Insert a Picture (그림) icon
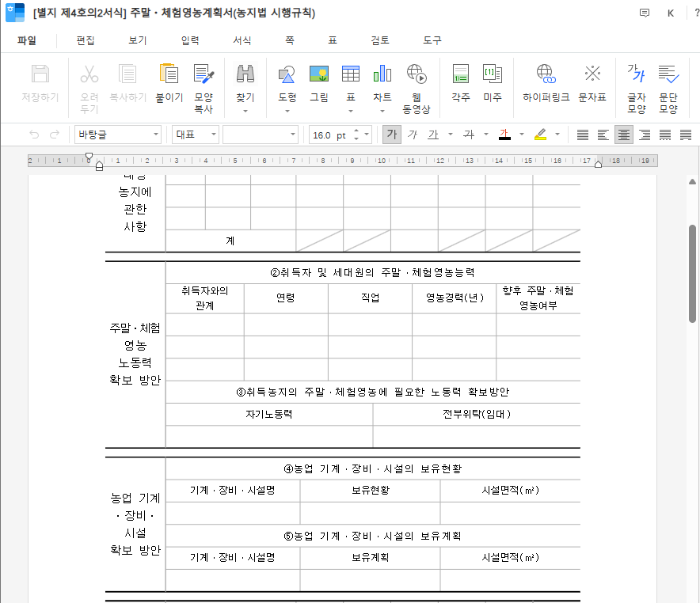Viewport: 700px width, 603px height. click(319, 74)
